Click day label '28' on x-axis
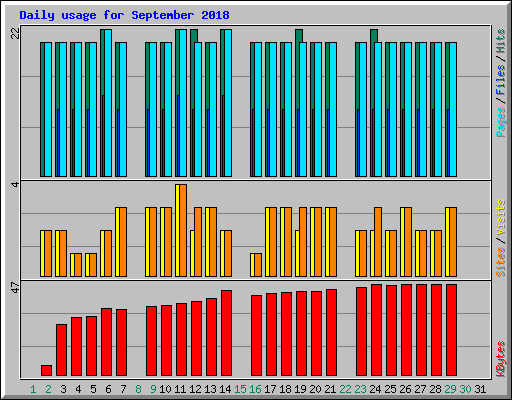Screen dimensions: 512x400 pos(435,389)
